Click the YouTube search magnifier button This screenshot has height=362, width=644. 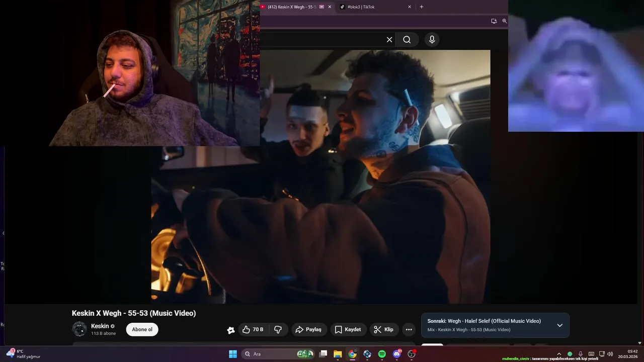407,40
